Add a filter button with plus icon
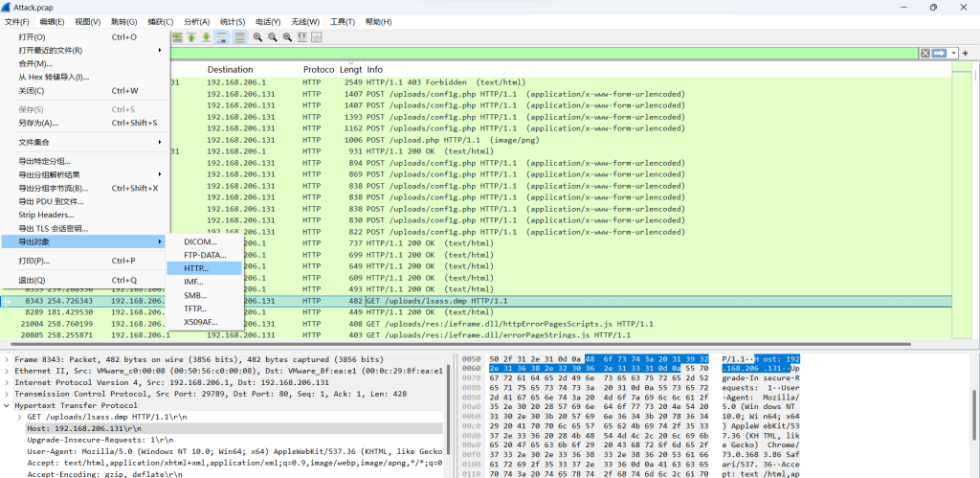Screen dimensions: 980x478 [x=965, y=53]
